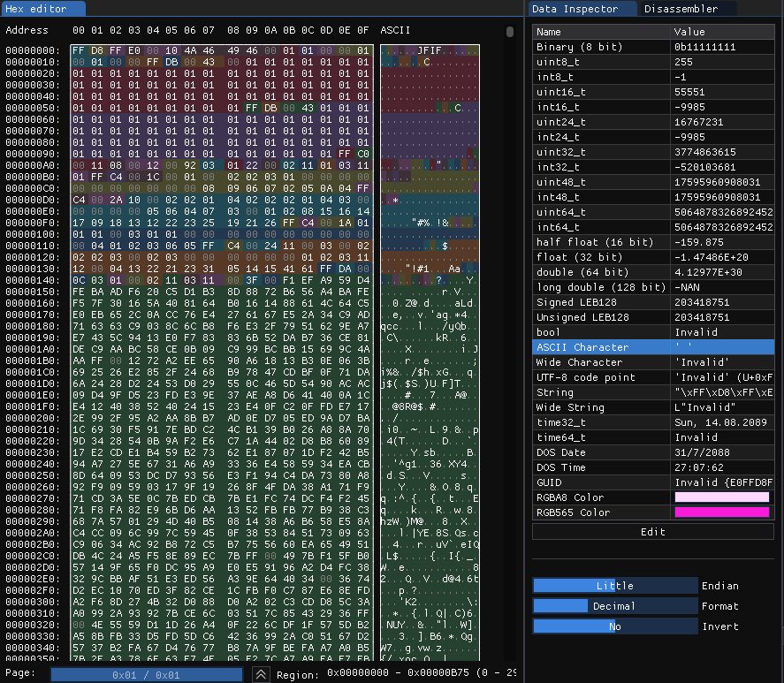This screenshot has width=784, height=683.
Task: Expand the footer with double chevron icon
Action: pos(262,674)
